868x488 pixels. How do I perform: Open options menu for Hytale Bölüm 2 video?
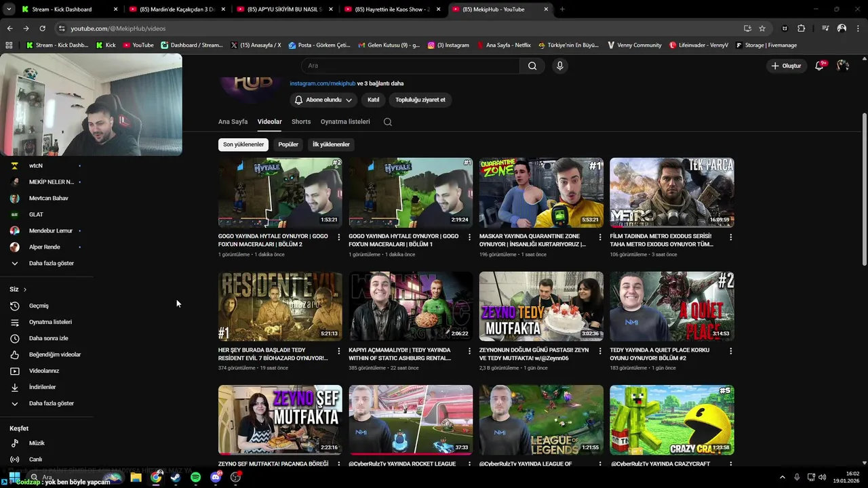point(339,237)
